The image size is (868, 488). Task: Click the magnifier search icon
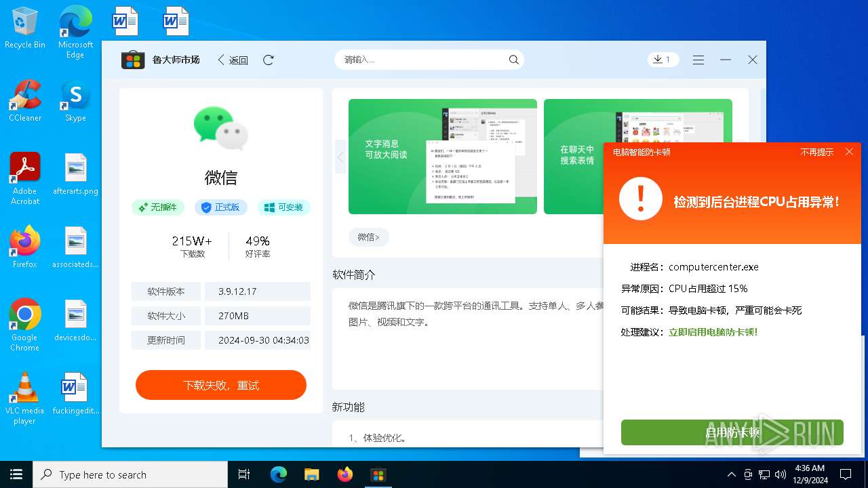[514, 60]
